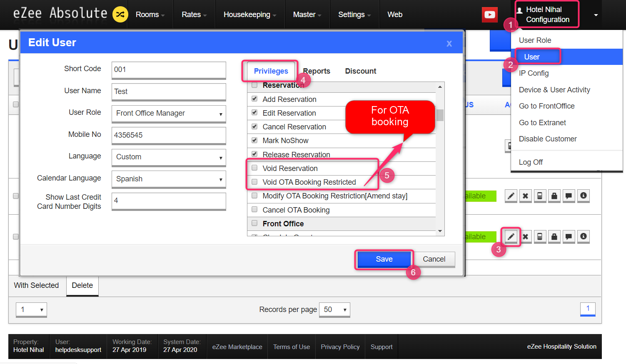Screen dimensions: 626x364
Task: Open the User Role dropdown showing Front Office Manager
Action: pyautogui.click(x=169, y=113)
